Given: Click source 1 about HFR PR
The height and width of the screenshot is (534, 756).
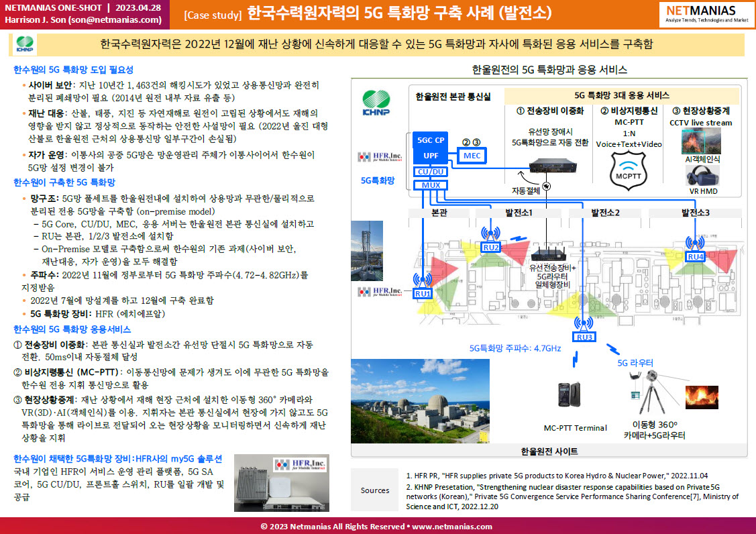Looking at the screenshot, I should (x=557, y=476).
